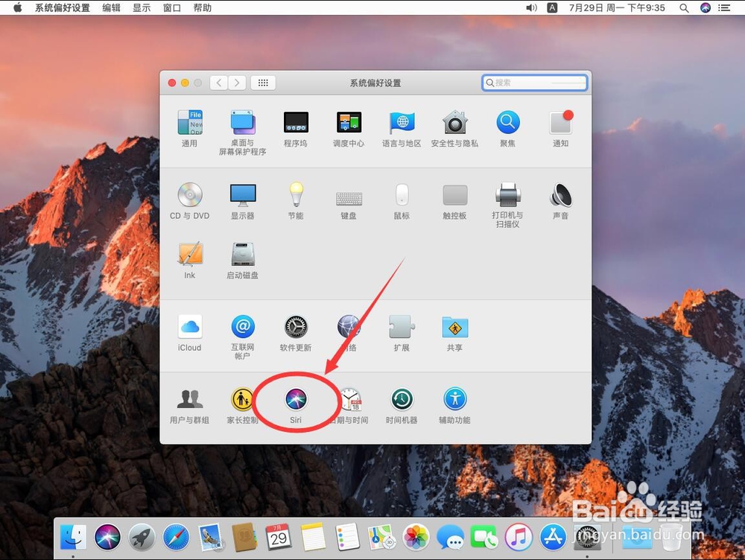Open Safari from the Dock
745x560 pixels.
click(176, 537)
